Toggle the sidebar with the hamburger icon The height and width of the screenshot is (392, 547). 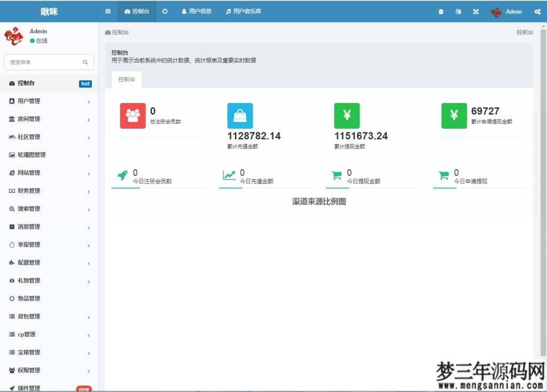[x=107, y=11]
